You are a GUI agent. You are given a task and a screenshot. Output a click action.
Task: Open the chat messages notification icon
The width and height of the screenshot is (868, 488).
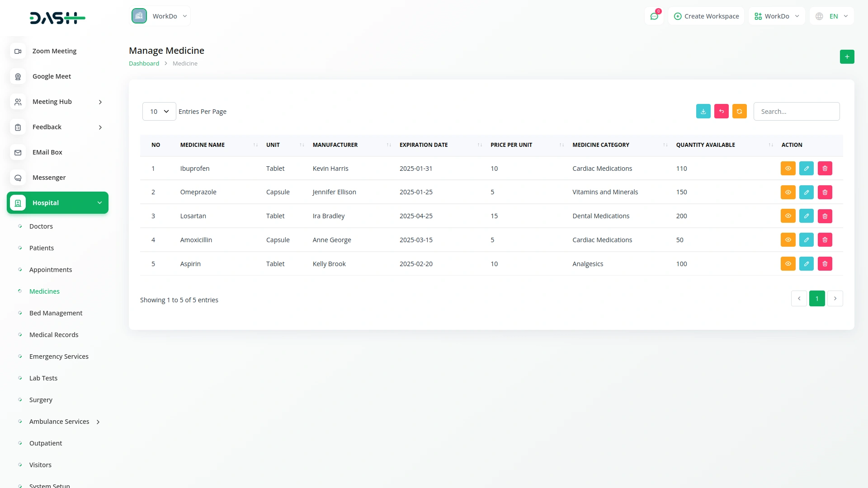pyautogui.click(x=654, y=16)
